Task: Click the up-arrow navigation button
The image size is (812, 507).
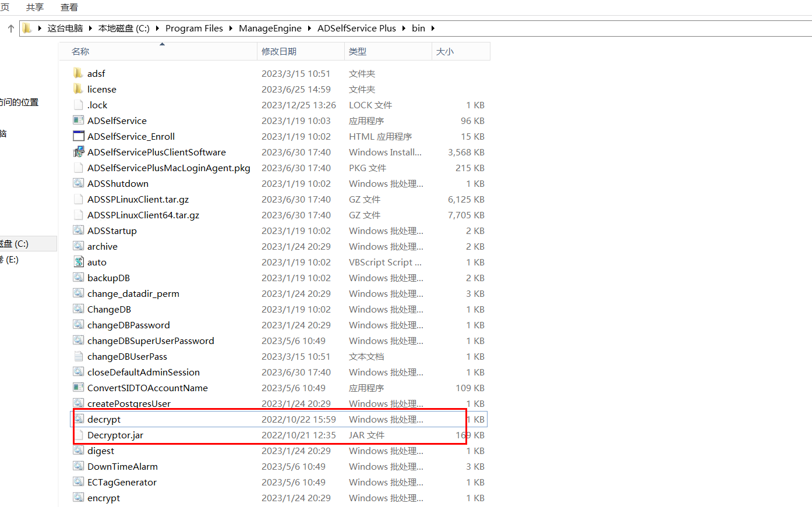Action: click(x=10, y=28)
